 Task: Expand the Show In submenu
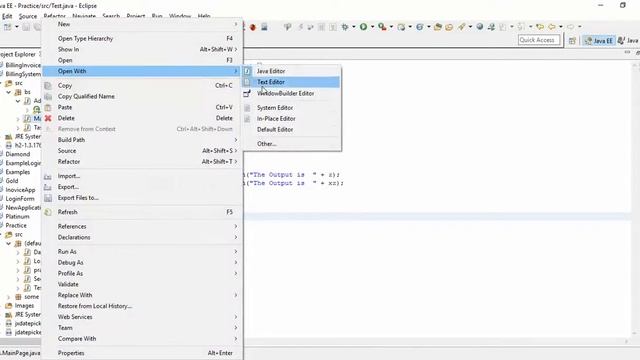click(142, 49)
